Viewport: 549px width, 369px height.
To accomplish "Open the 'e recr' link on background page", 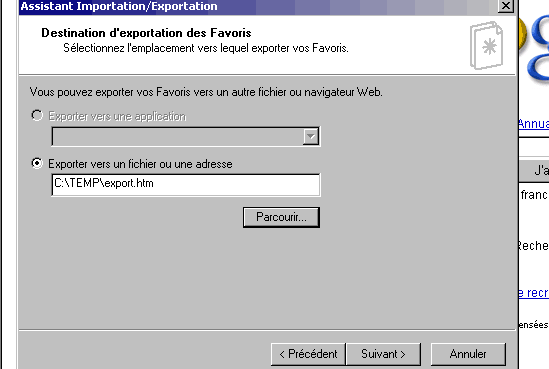I will tap(534, 293).
